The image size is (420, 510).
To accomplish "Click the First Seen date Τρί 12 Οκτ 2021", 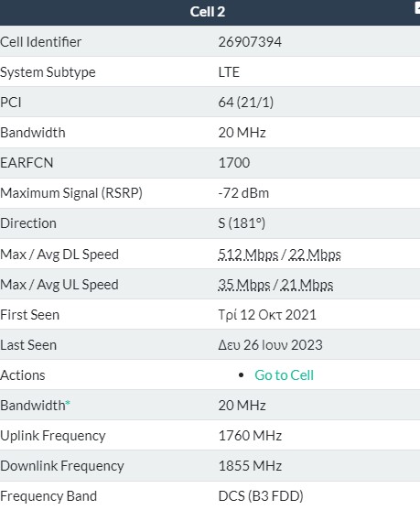I will [267, 315].
